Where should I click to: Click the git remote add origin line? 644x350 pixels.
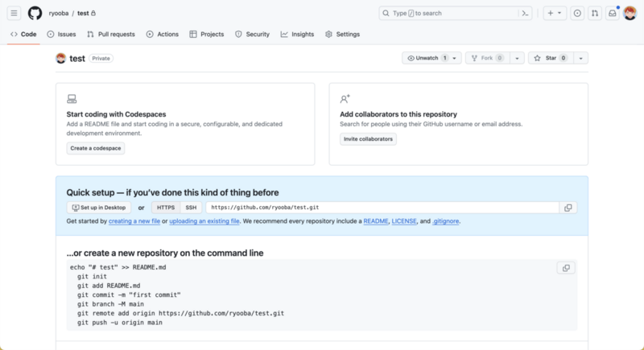180,313
